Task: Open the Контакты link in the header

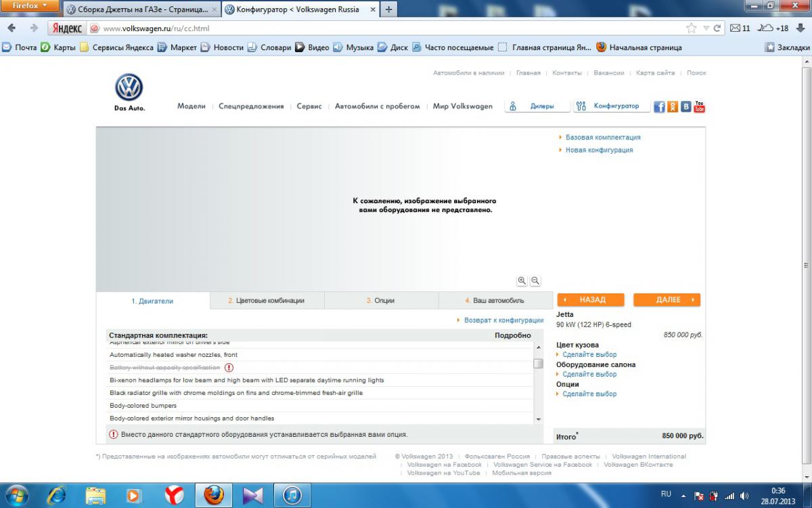Action: (567, 73)
